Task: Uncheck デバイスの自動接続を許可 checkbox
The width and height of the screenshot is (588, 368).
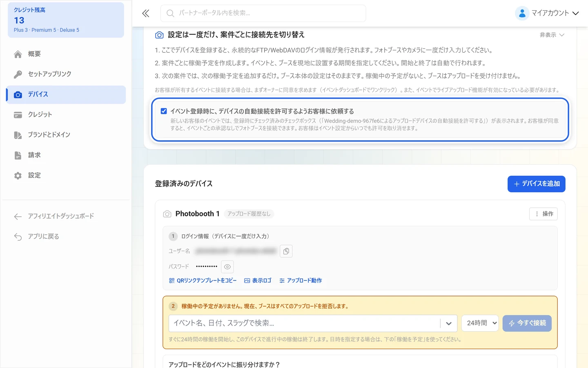Action: pyautogui.click(x=164, y=111)
